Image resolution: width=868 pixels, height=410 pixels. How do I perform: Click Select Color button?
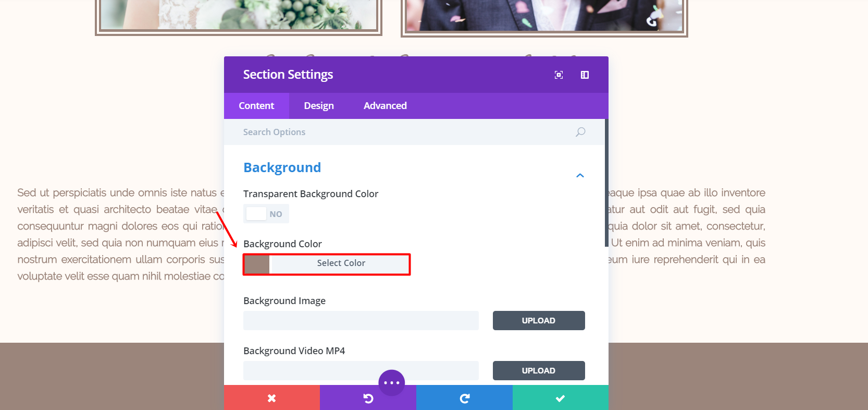(x=341, y=263)
